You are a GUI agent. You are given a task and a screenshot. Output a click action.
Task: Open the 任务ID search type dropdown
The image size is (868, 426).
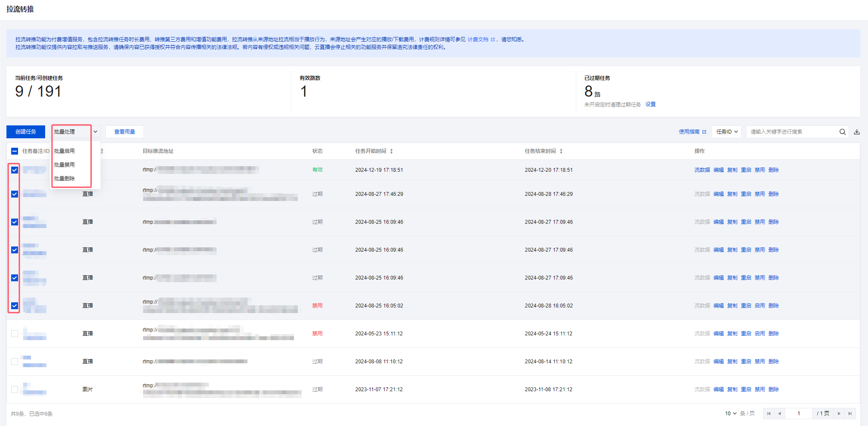point(727,132)
